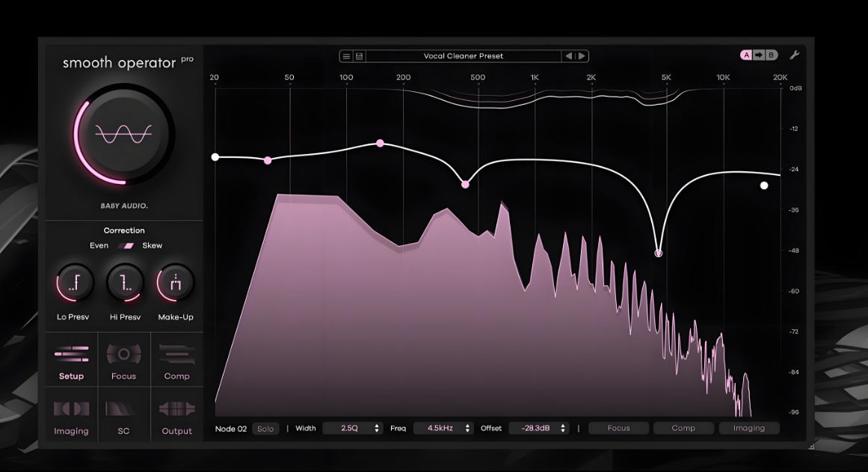This screenshot has height=472, width=868.
Task: Click the Hi Presv knob
Action: pyautogui.click(x=125, y=283)
